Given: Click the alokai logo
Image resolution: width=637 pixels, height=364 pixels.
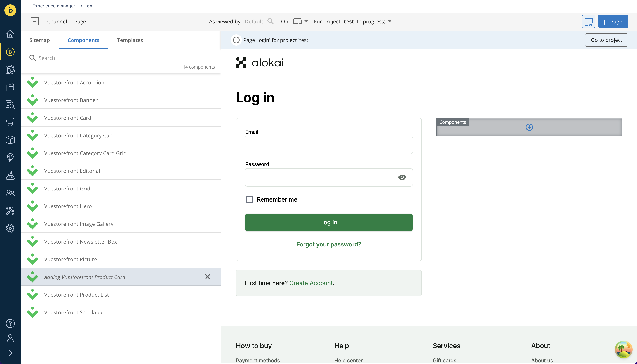Looking at the screenshot, I should 260,62.
